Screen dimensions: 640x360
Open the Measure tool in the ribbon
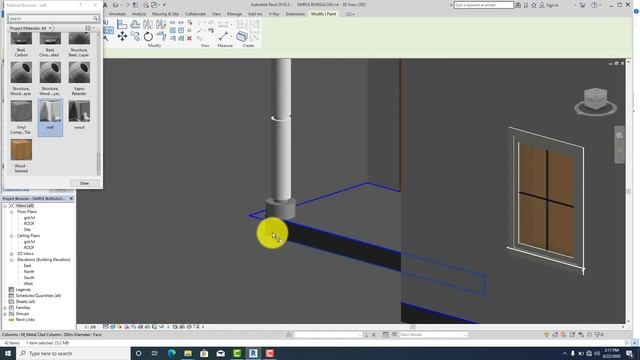click(x=223, y=36)
